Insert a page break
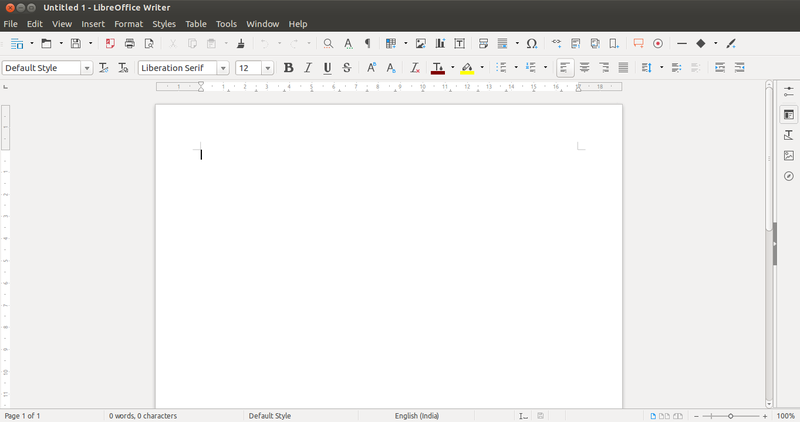800x422 pixels. click(483, 44)
